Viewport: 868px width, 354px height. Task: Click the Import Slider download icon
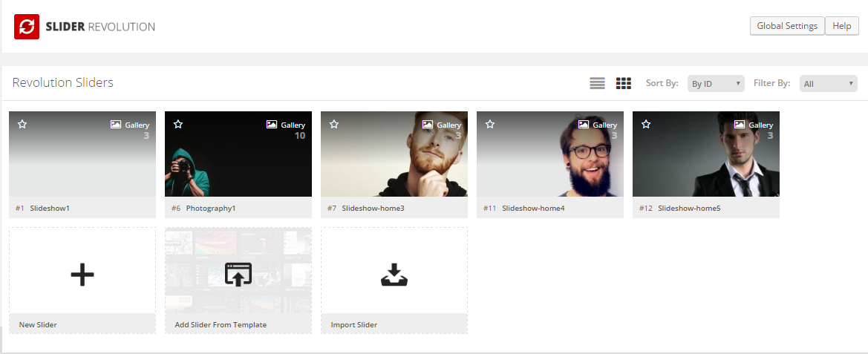[x=394, y=275]
